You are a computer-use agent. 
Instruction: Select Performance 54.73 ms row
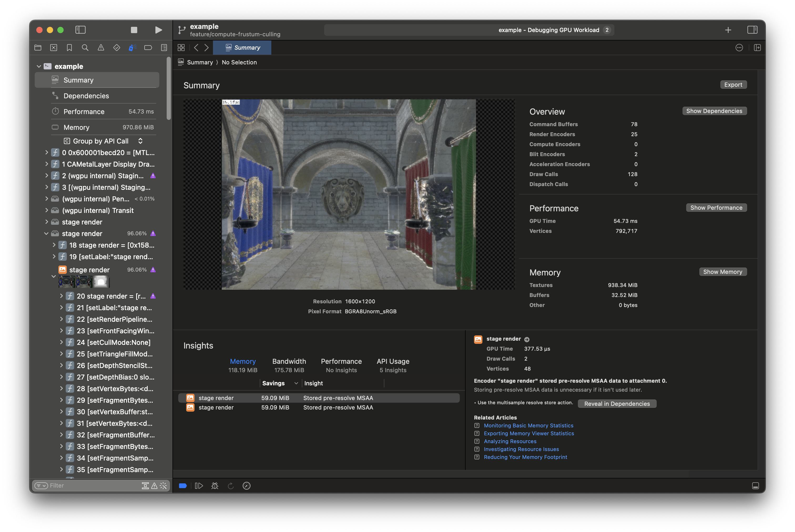pyautogui.click(x=97, y=112)
